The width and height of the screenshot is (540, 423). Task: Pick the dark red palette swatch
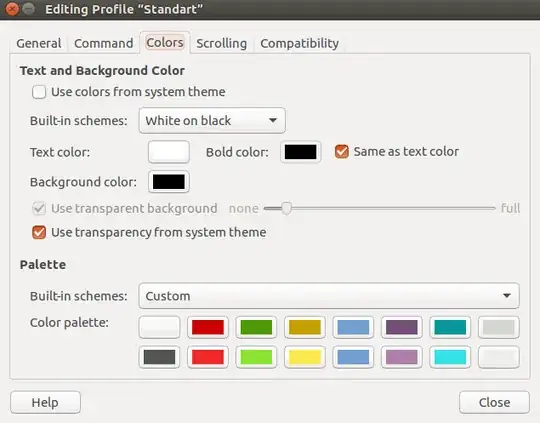tap(208, 327)
